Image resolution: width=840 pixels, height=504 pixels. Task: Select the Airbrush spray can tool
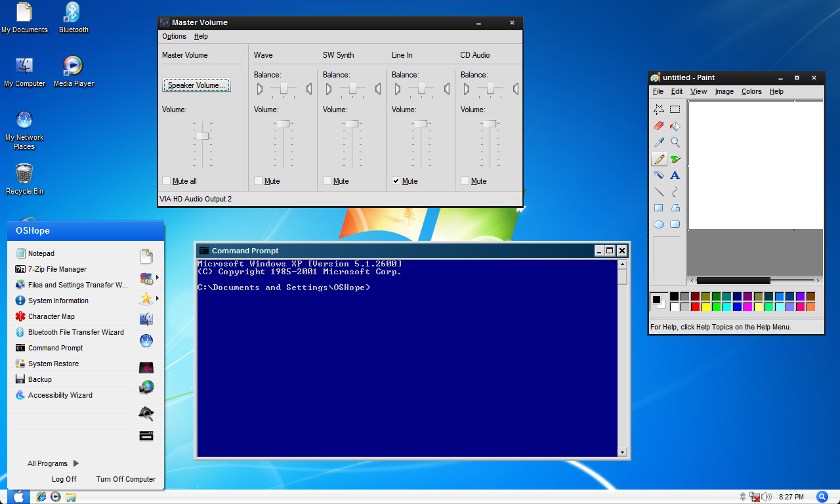[659, 175]
